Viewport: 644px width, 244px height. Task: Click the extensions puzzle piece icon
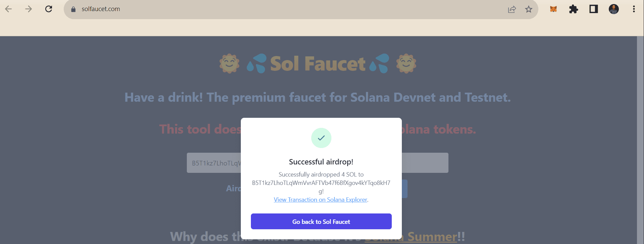pos(574,9)
